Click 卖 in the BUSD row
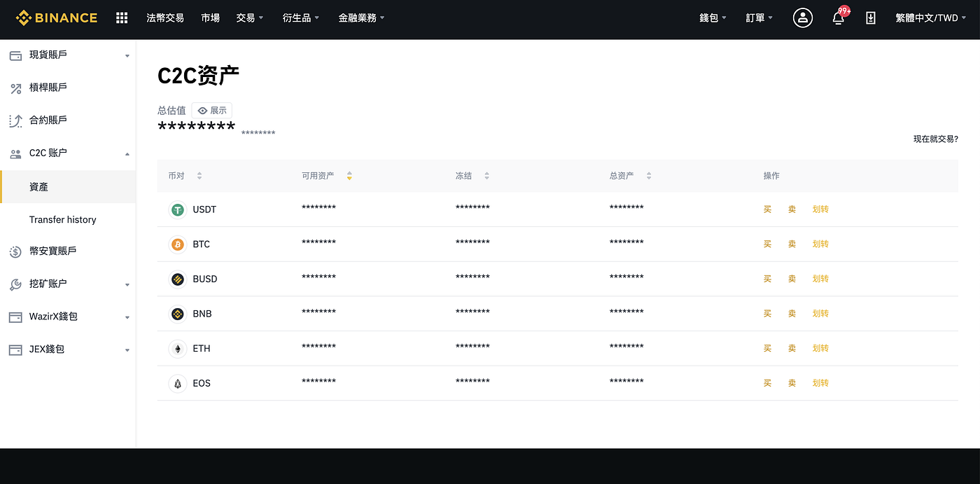The image size is (980, 484). coord(792,279)
